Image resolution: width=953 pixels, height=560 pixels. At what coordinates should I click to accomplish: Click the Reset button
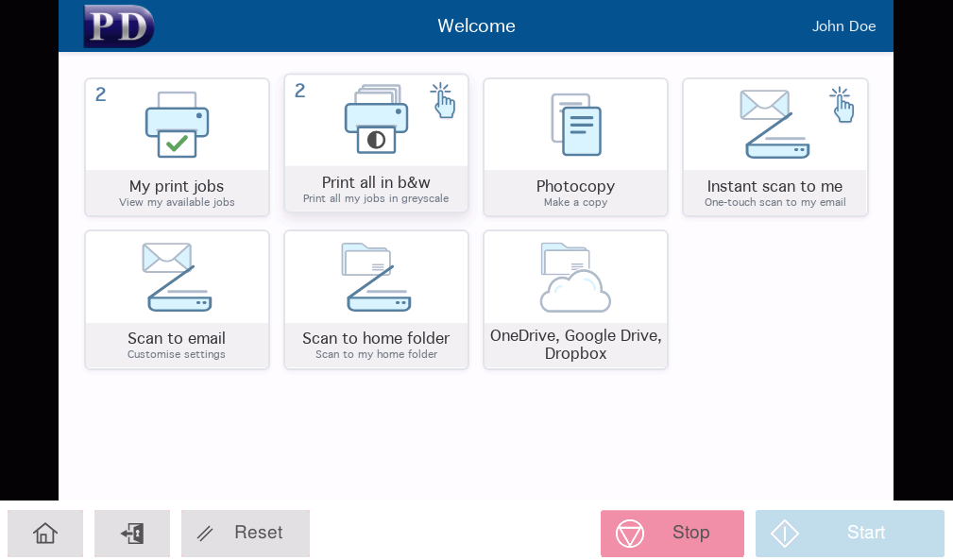[246, 534]
